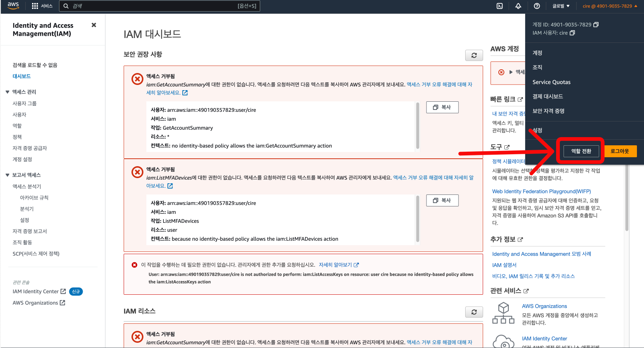The width and height of the screenshot is (644, 348).
Task: Collapse the 액세스 관리 section
Action: click(x=7, y=92)
